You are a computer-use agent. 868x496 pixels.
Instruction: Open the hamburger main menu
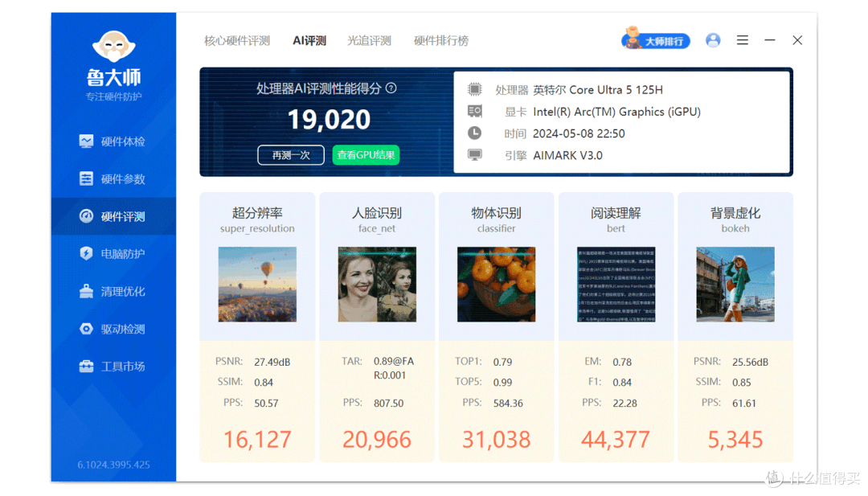743,40
